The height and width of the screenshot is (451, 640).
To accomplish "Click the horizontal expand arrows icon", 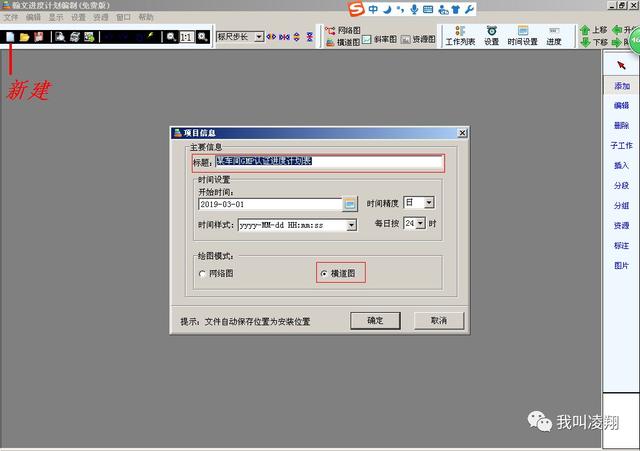I will [271, 37].
